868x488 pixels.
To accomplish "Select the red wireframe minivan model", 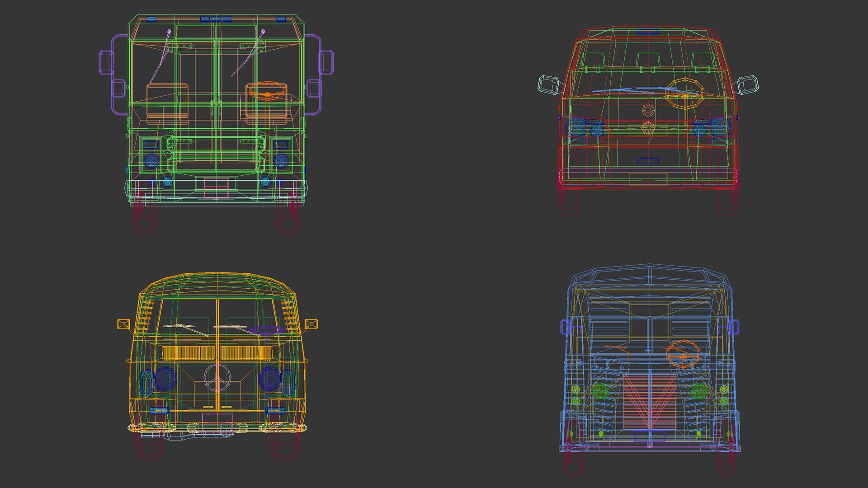I will 648,121.
